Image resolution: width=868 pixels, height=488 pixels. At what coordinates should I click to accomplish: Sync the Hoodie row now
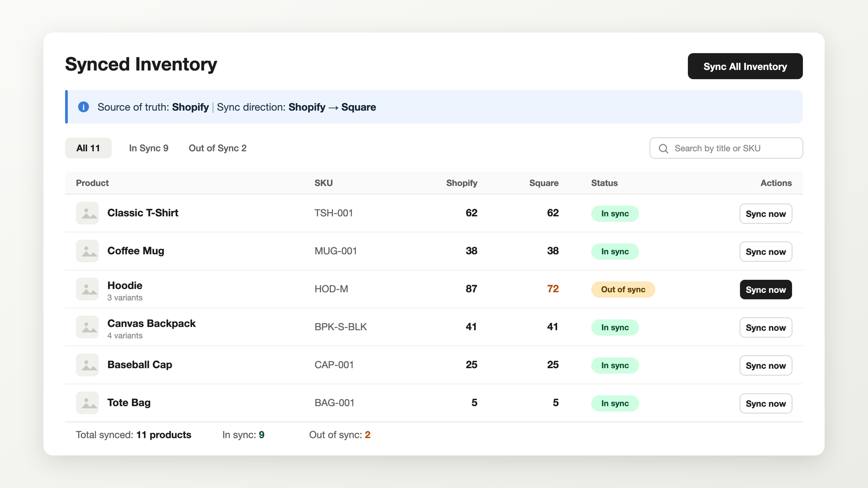[766, 290]
